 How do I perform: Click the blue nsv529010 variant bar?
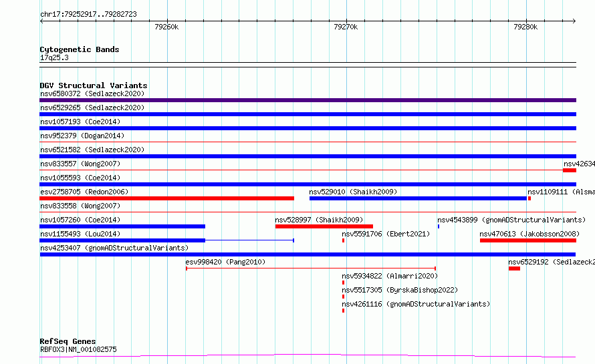[418, 198]
